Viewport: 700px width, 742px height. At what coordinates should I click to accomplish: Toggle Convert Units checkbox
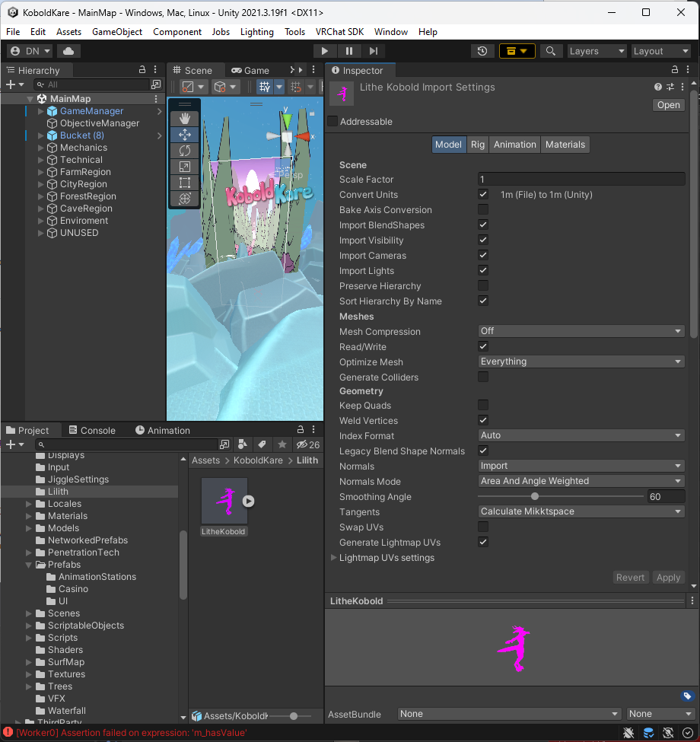point(483,194)
